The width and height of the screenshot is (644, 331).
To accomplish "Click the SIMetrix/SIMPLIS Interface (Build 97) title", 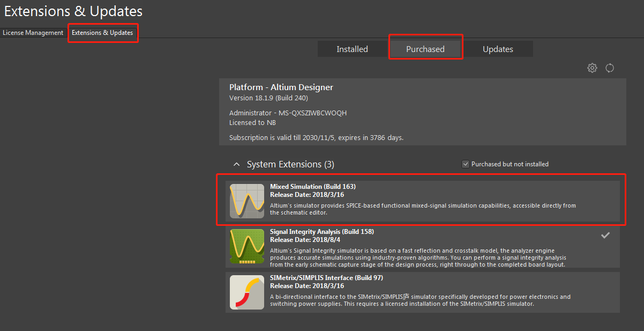I will coord(326,278).
